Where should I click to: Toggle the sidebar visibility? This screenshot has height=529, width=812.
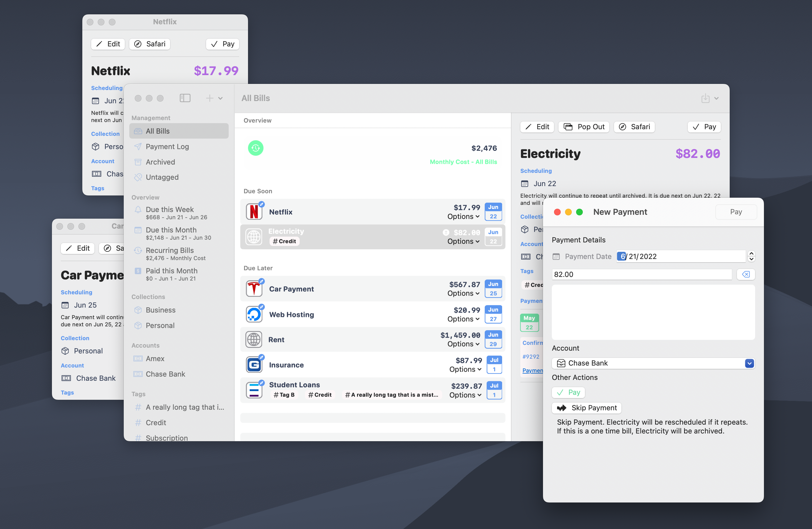pyautogui.click(x=185, y=98)
